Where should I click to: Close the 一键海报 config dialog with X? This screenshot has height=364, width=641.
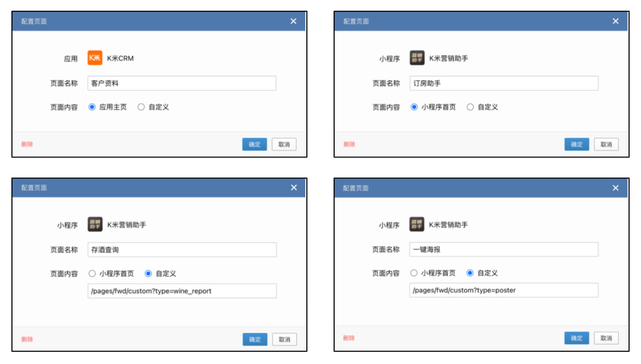[x=615, y=188]
